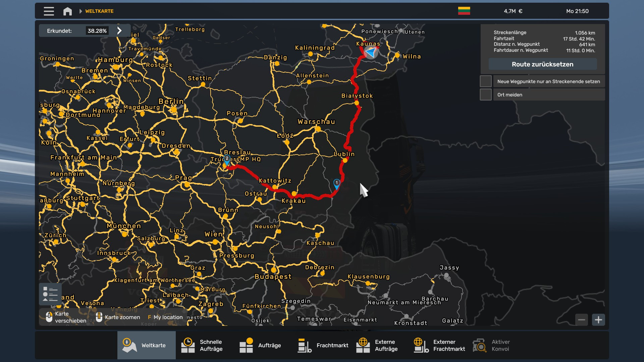Screen dimensions: 644x362
Task: Open the hamburger menu
Action: 49,11
